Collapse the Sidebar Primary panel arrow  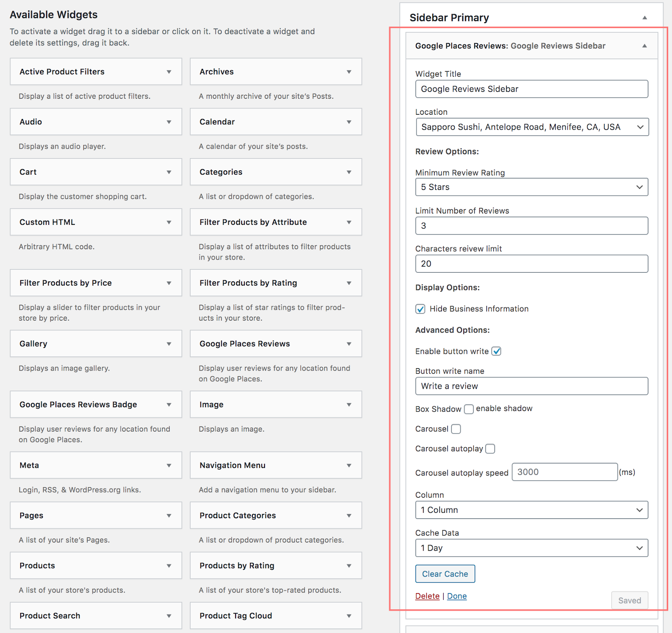pos(644,18)
